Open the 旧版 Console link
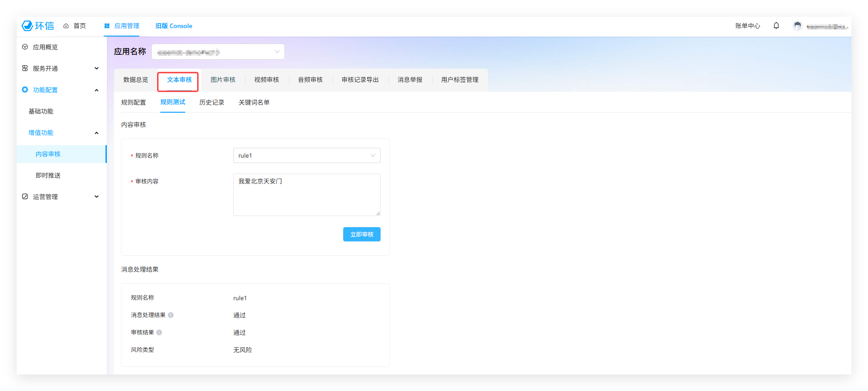The image size is (868, 391). click(174, 26)
